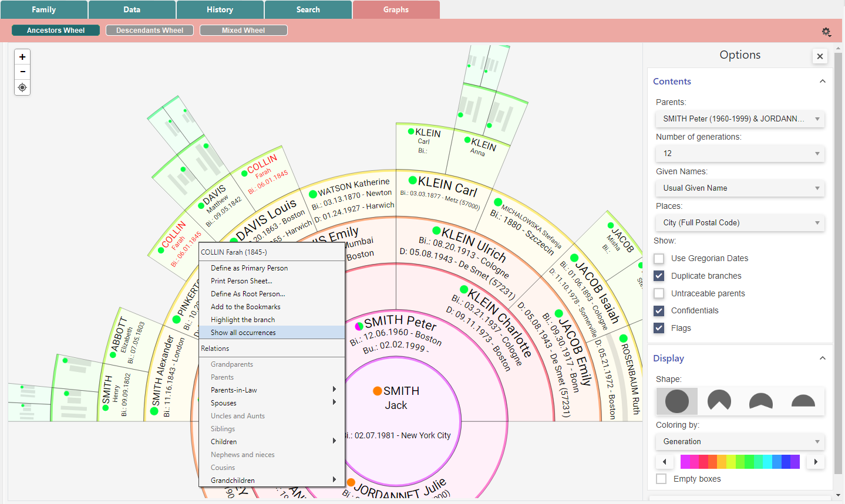Click green dot beside ROSENBAUM Ruth
845x504 pixels.
[623, 339]
